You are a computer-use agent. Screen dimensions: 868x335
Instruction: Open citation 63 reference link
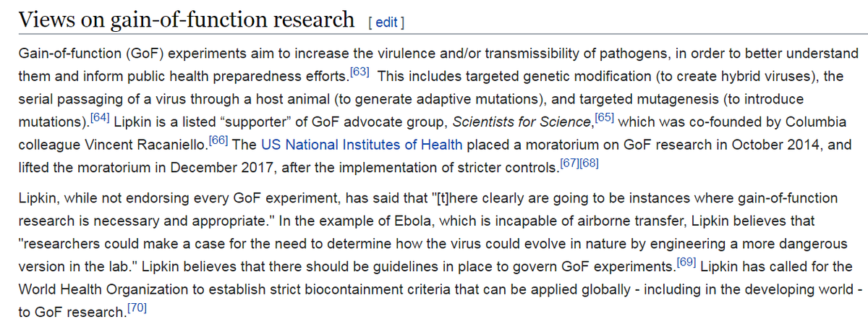point(360,73)
